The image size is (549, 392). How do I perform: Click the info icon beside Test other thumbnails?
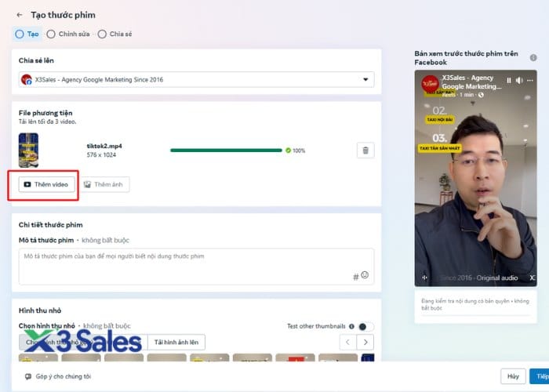tap(351, 326)
